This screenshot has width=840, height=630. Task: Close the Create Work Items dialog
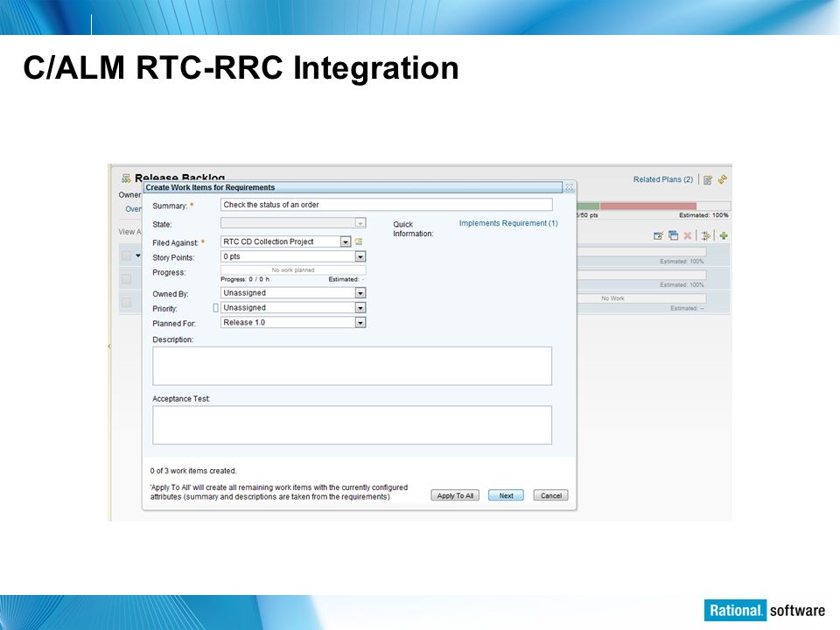570,187
